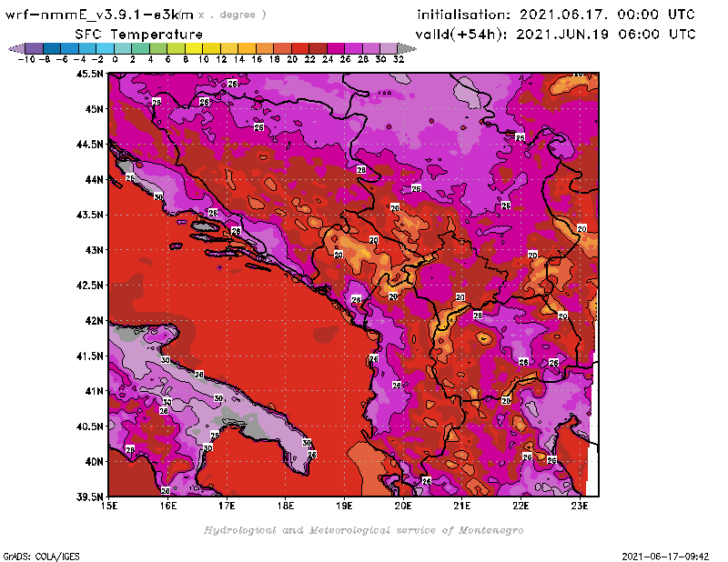Click the "17E" longitude label
The image size is (728, 562).
pos(227,506)
